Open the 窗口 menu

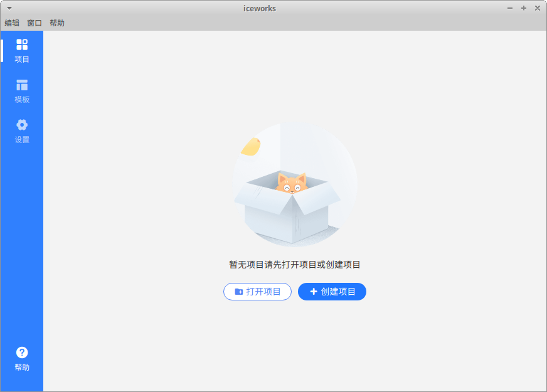click(35, 23)
